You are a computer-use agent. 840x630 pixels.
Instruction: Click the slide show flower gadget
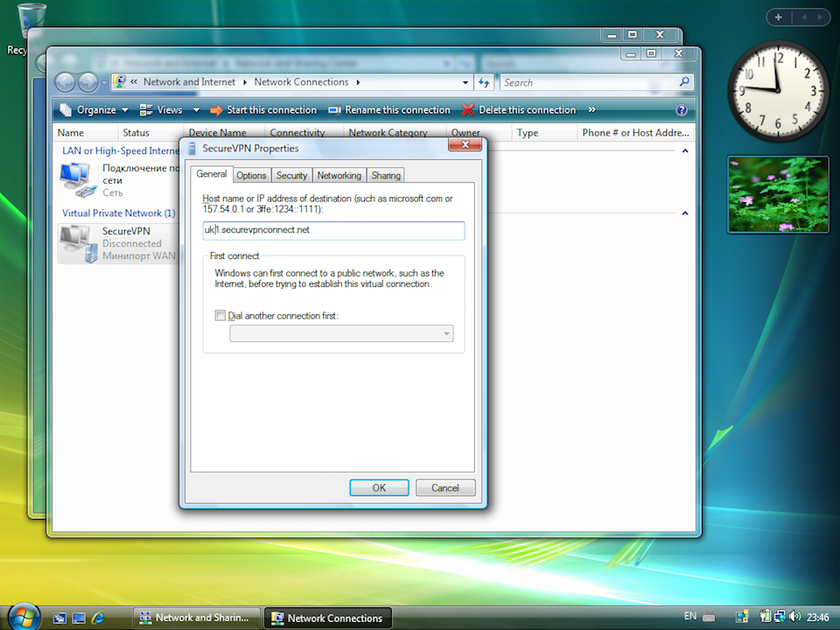(779, 194)
